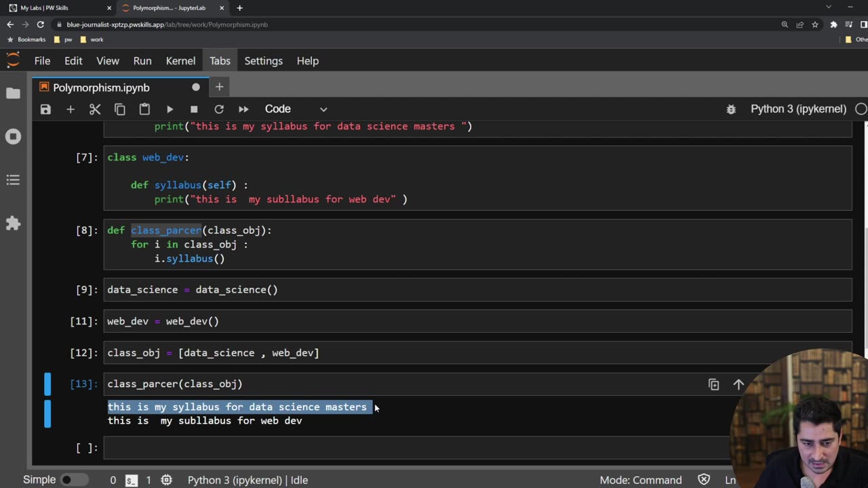
Task: Open the pw bookmarks folder
Action: click(x=63, y=39)
